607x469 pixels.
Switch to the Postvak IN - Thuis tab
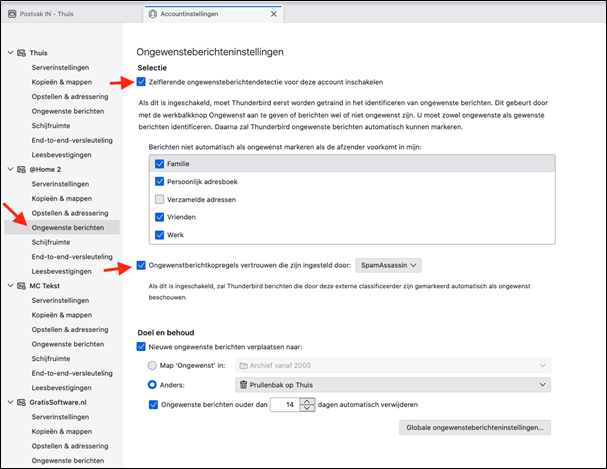65,15
